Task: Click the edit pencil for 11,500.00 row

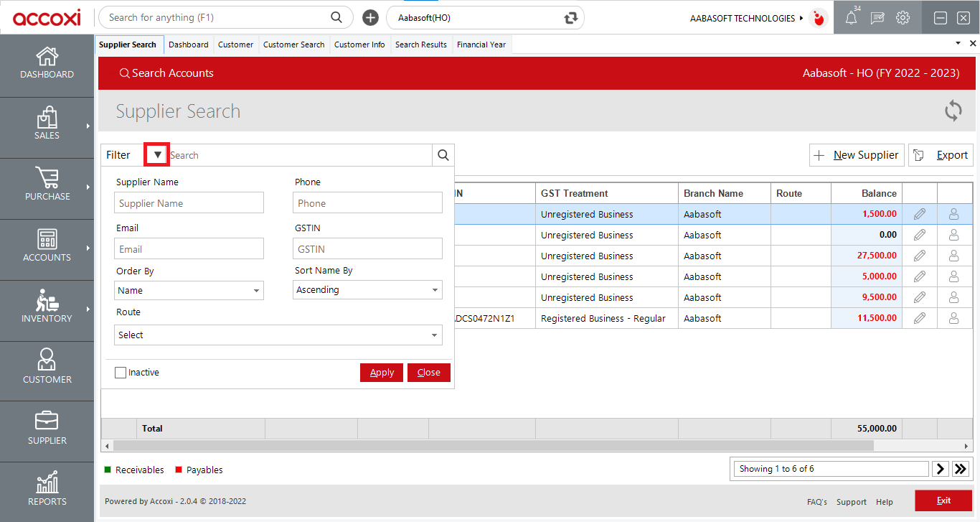Action: 920,318
